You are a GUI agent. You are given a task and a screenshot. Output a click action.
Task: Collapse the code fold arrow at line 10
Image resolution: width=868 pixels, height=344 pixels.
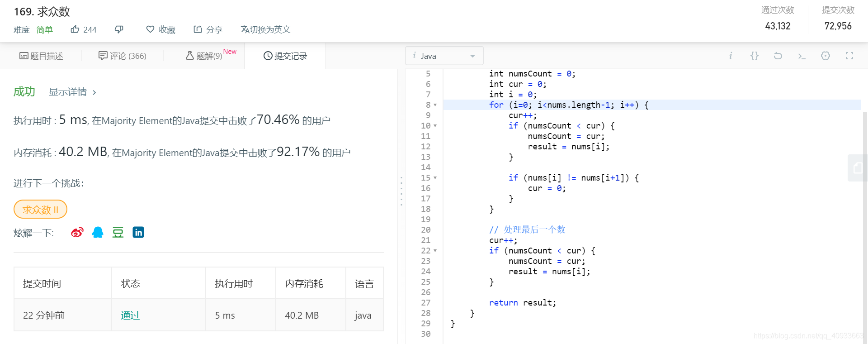click(435, 126)
